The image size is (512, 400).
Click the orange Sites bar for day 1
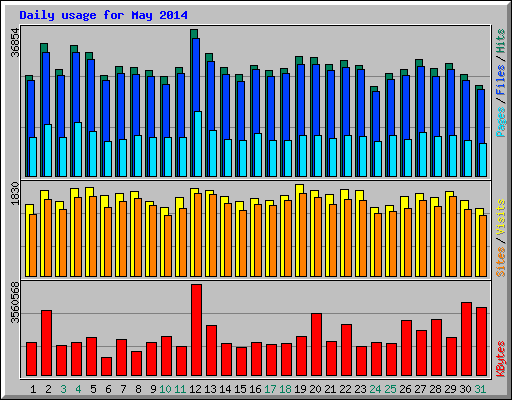(33, 245)
